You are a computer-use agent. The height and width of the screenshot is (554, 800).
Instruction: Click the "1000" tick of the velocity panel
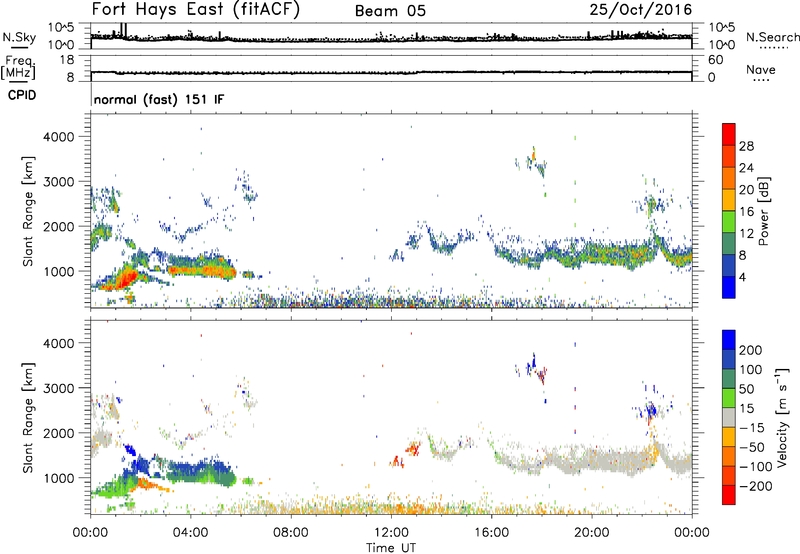58,478
